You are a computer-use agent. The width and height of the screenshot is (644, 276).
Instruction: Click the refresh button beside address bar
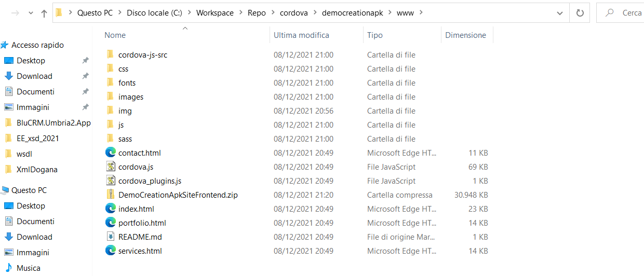coord(579,13)
